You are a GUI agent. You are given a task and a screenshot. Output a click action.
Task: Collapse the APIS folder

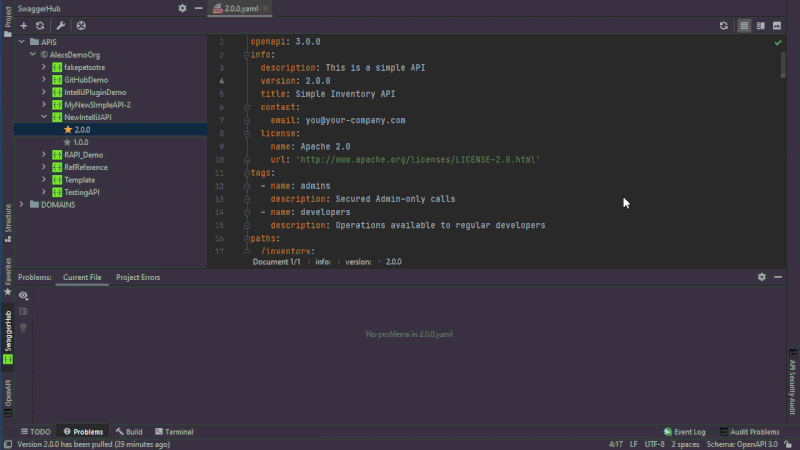(x=22, y=42)
